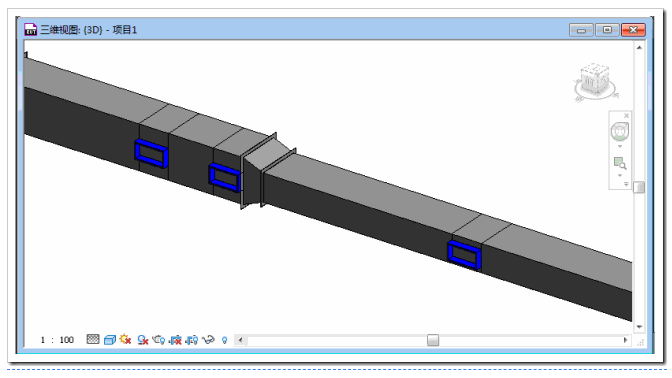The height and width of the screenshot is (378, 672).
Task: Minimize the 3D view window
Action: 581,30
